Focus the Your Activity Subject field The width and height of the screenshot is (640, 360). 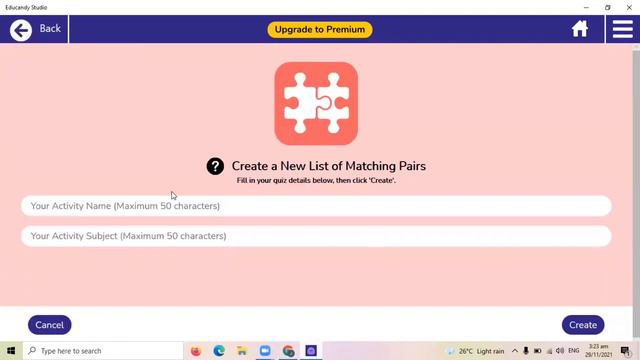tap(316, 236)
